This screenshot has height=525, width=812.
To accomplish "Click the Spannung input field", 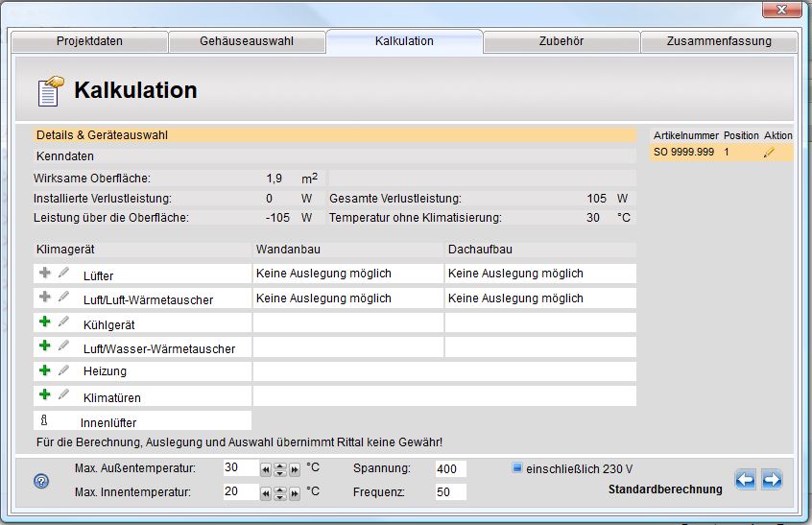I will tap(449, 468).
